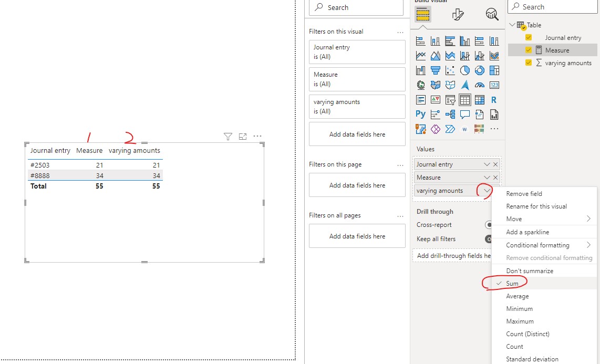Open Filters on this page options ellipsis
600x364 pixels.
(x=400, y=165)
